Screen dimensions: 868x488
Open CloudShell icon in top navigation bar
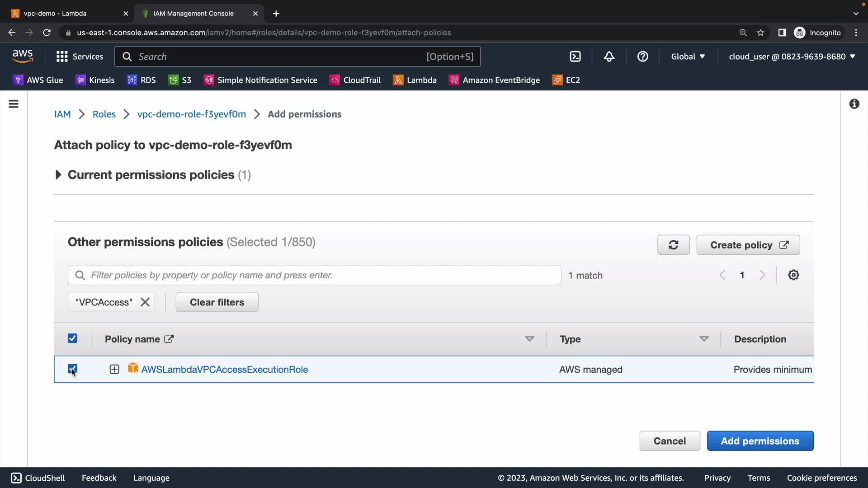(x=575, y=56)
